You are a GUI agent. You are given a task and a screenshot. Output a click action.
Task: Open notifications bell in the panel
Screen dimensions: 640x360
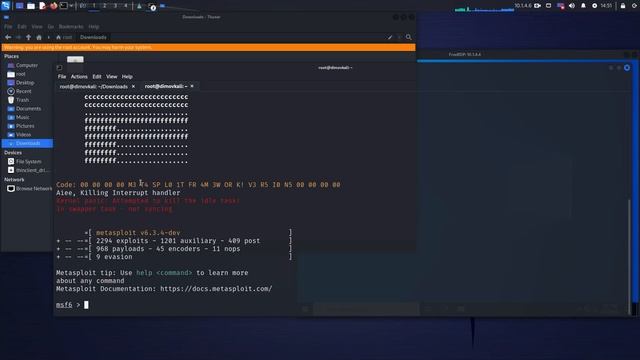583,6
